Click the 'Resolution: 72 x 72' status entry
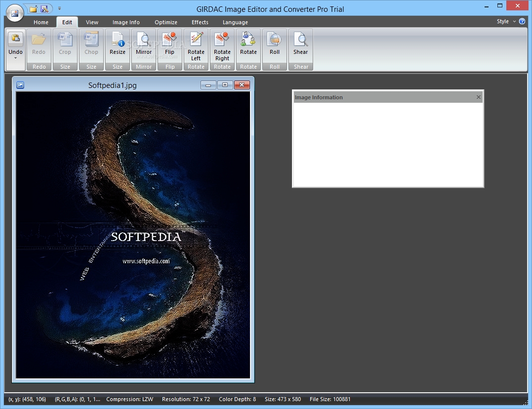This screenshot has height=409, width=532. coord(186,399)
